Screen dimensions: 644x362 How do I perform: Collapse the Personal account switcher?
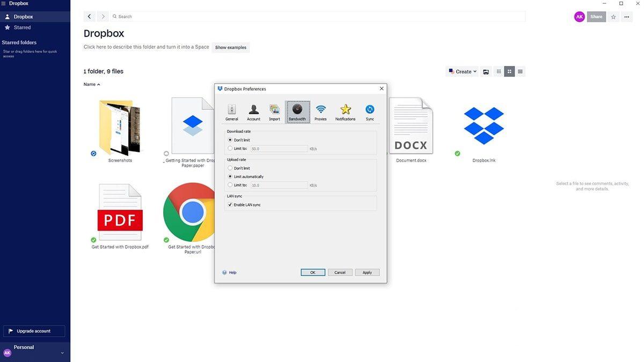click(62, 352)
